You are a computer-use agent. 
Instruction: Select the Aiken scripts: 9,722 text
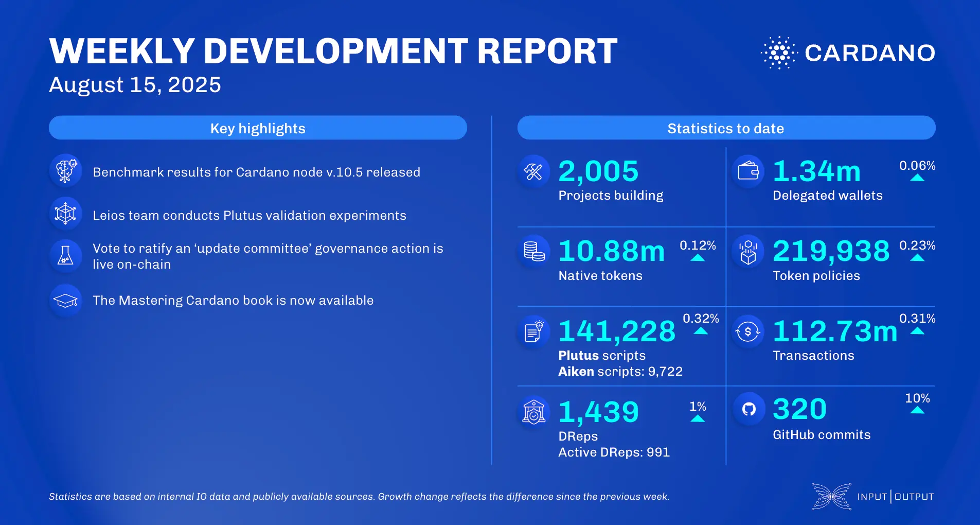click(620, 371)
